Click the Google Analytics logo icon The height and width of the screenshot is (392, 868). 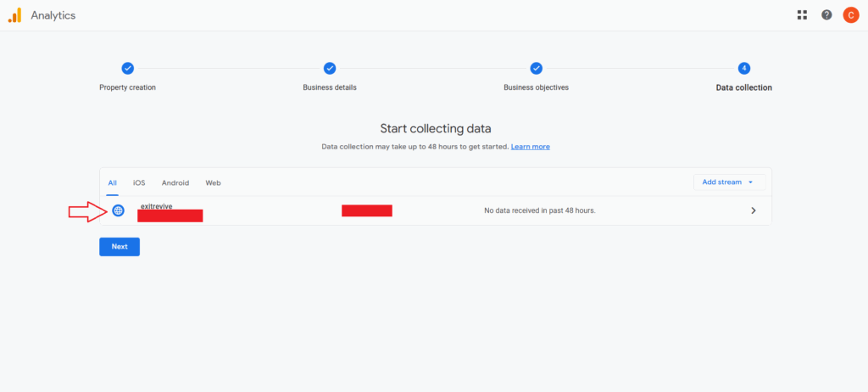15,15
